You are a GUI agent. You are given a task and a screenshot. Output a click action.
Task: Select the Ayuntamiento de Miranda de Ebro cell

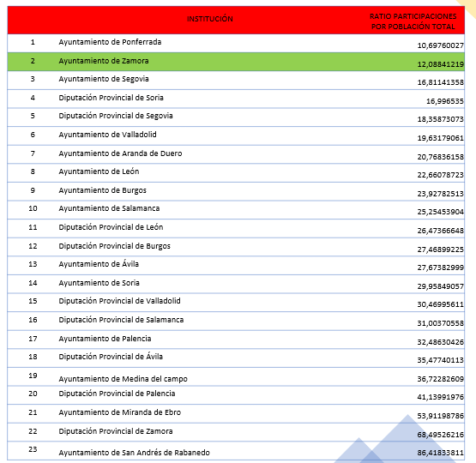tap(119, 412)
